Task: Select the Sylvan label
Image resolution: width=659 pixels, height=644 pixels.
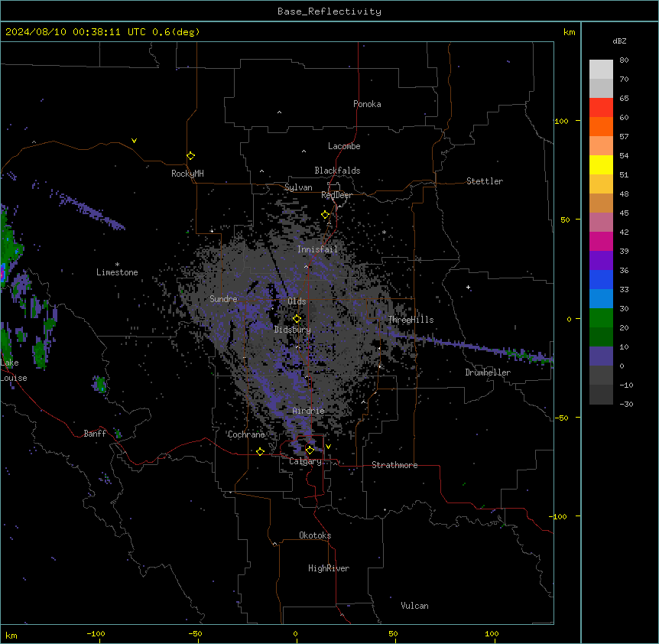Action: point(298,187)
